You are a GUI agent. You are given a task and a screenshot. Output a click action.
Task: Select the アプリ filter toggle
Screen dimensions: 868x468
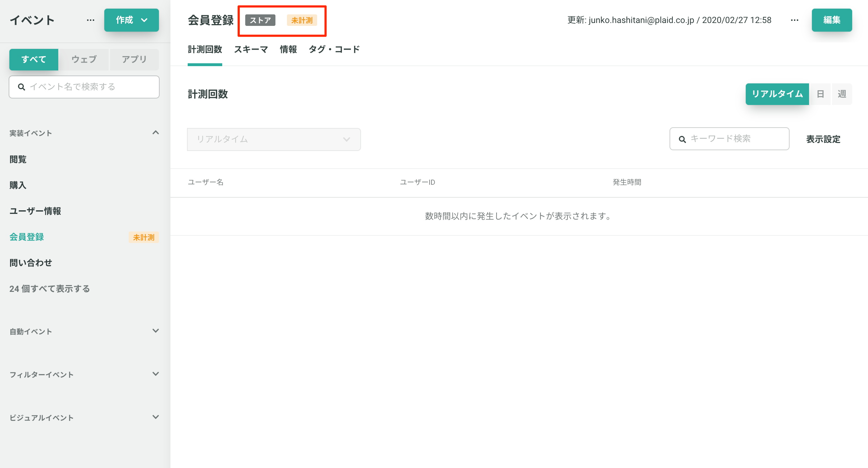coord(134,59)
